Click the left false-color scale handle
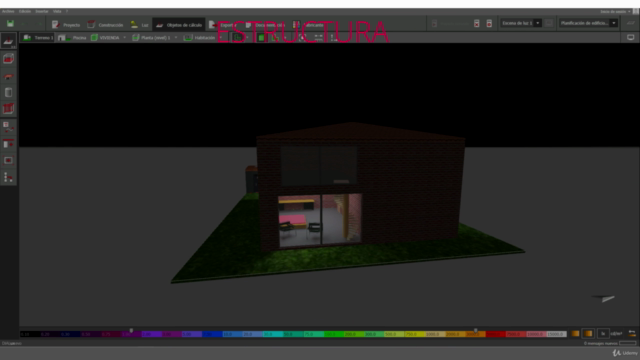The height and width of the screenshot is (360, 640). click(x=131, y=330)
